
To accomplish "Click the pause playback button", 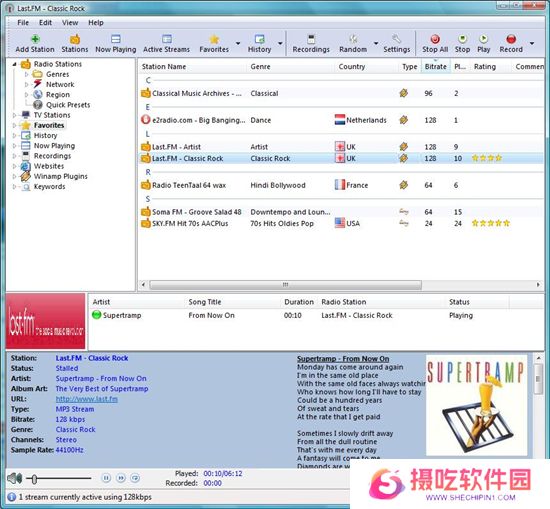I will coord(106,478).
